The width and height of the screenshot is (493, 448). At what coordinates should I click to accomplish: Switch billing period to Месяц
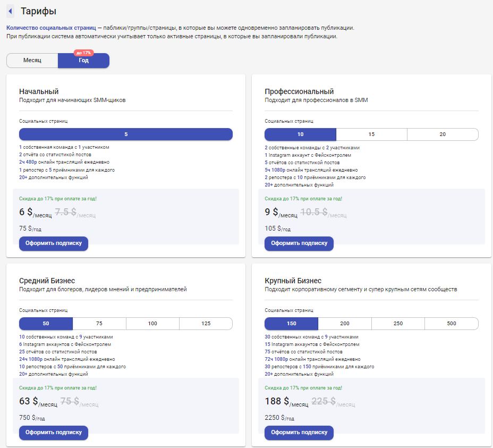pyautogui.click(x=32, y=61)
